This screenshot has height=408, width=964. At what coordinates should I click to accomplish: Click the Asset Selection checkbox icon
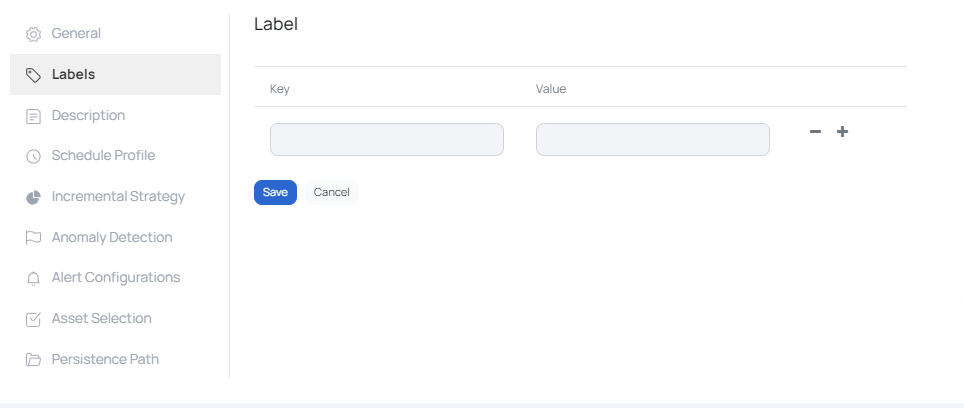tap(33, 319)
